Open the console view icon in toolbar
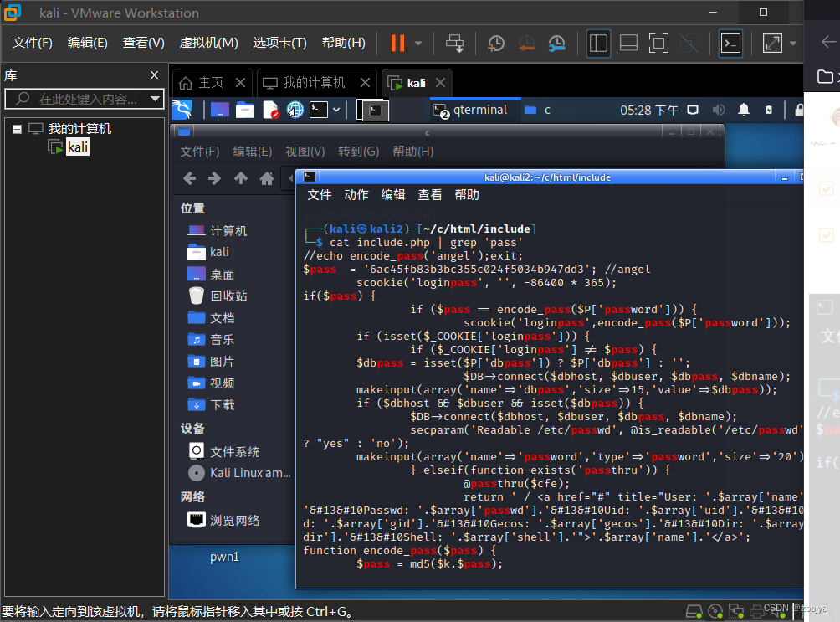This screenshot has width=840, height=622. pos(730,43)
